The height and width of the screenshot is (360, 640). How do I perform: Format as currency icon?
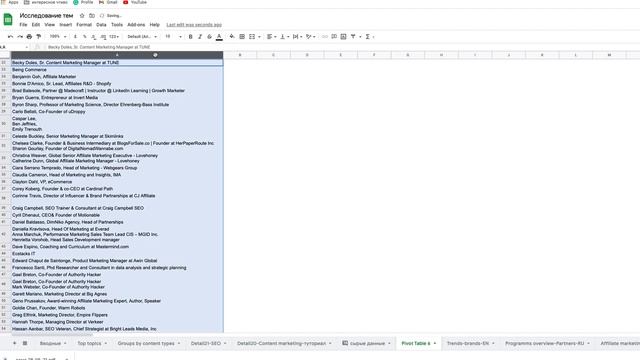point(75,37)
